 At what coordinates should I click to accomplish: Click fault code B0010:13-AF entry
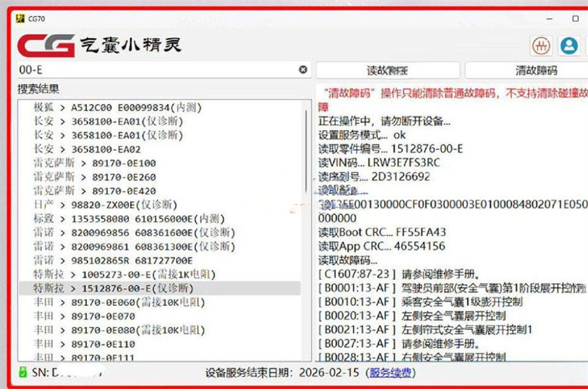(420, 301)
